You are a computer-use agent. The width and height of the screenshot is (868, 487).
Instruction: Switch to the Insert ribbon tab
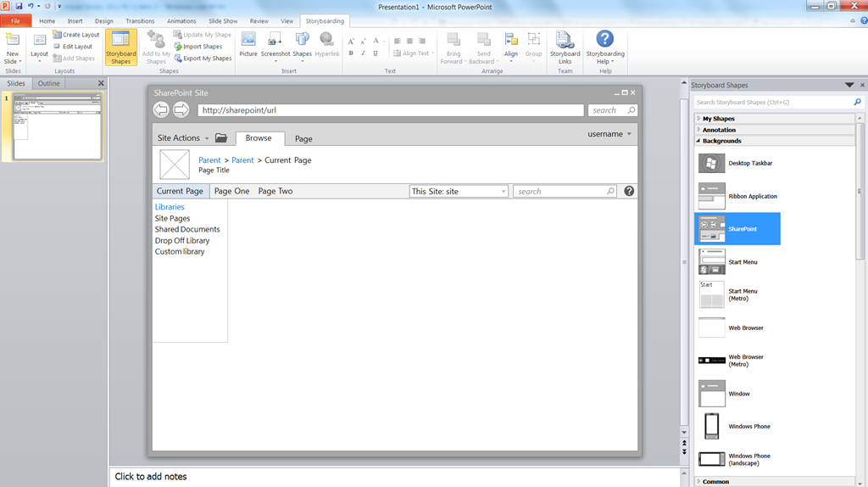[75, 21]
